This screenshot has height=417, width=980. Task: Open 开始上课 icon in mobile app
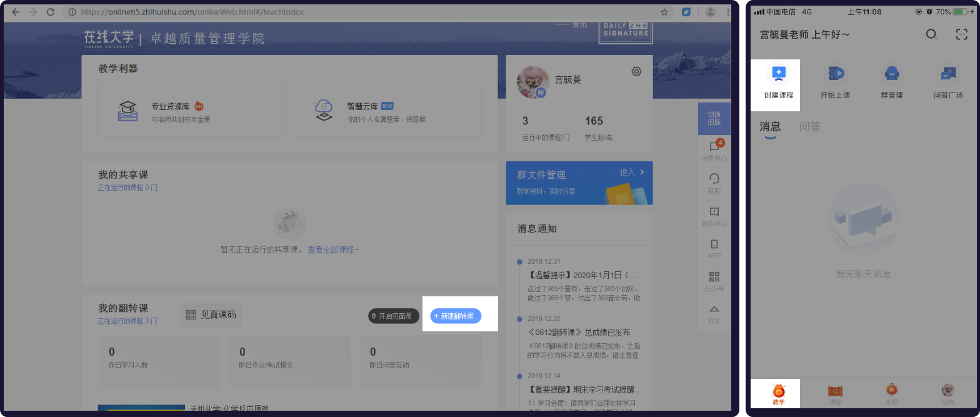[x=836, y=74]
